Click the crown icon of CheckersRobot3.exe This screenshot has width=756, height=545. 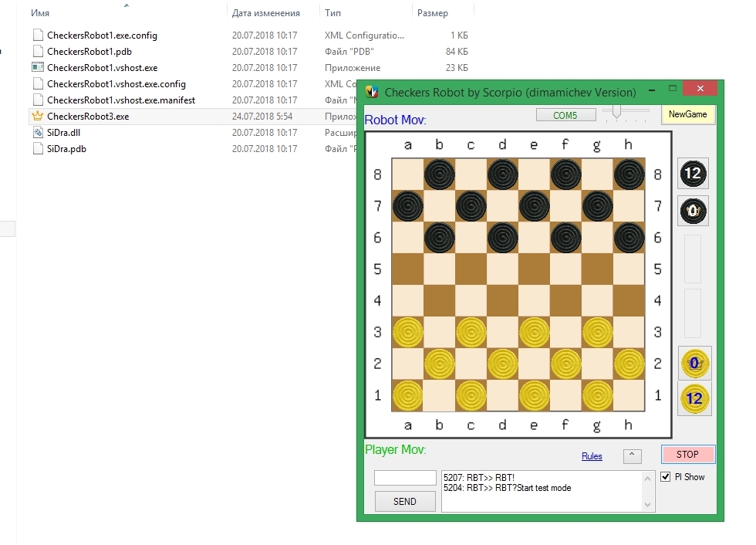click(37, 117)
